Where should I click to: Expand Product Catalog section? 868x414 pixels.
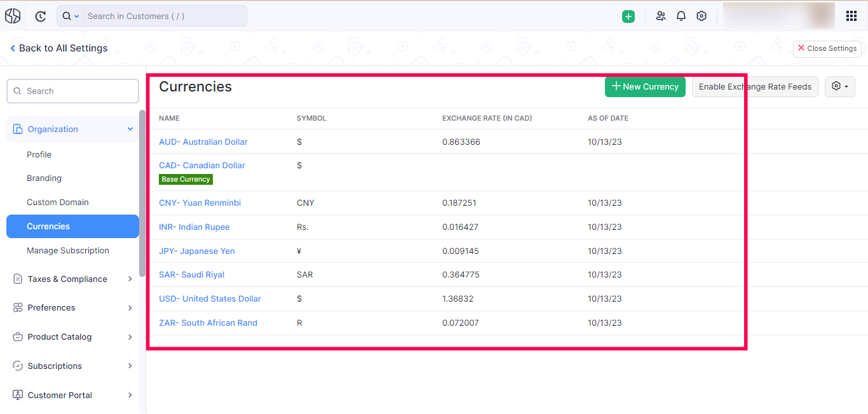pyautogui.click(x=130, y=337)
